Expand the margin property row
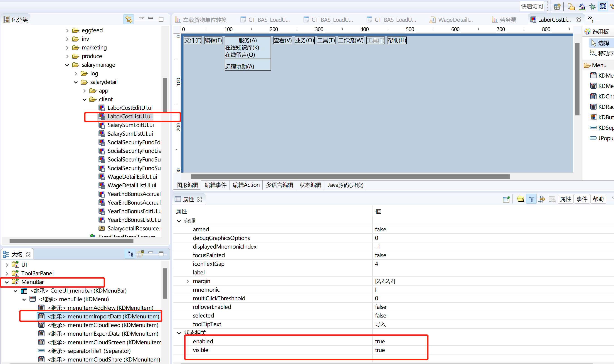The image size is (614, 364). tap(187, 281)
